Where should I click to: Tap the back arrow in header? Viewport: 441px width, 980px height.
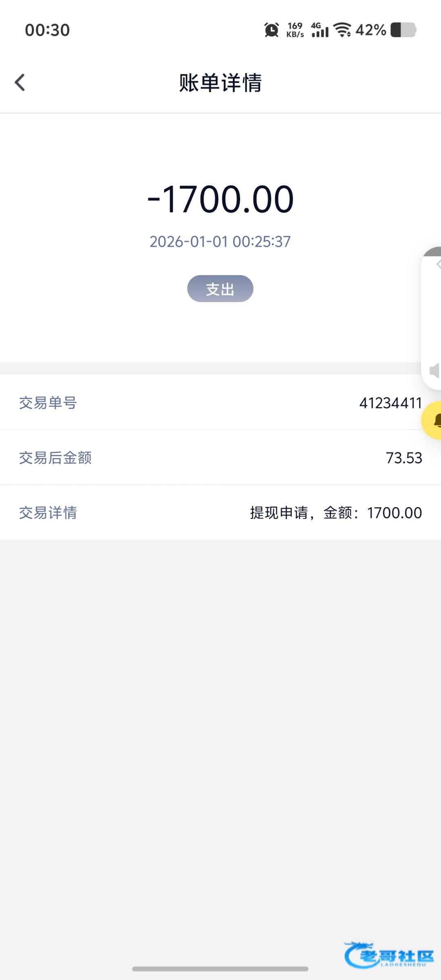pyautogui.click(x=20, y=82)
